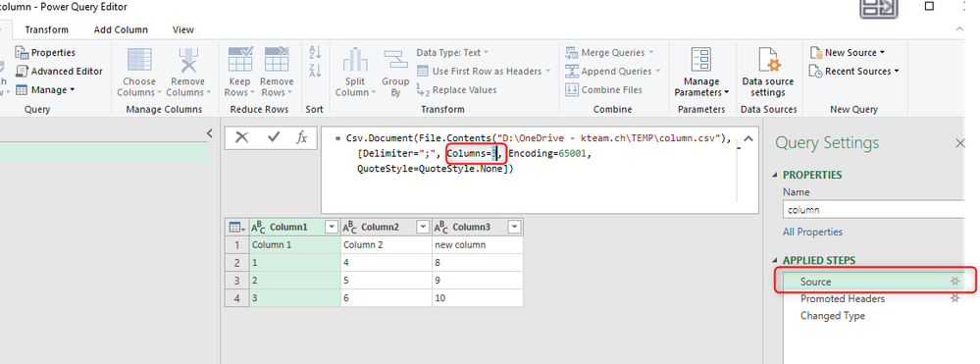Open the Advanced Editor
This screenshot has width=980, height=364.
pyautogui.click(x=59, y=72)
